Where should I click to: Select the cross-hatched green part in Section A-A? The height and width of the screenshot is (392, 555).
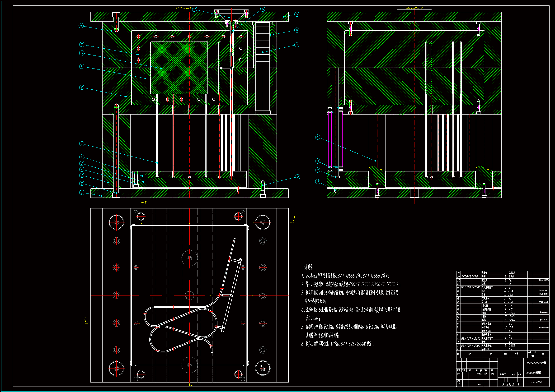click(179, 68)
